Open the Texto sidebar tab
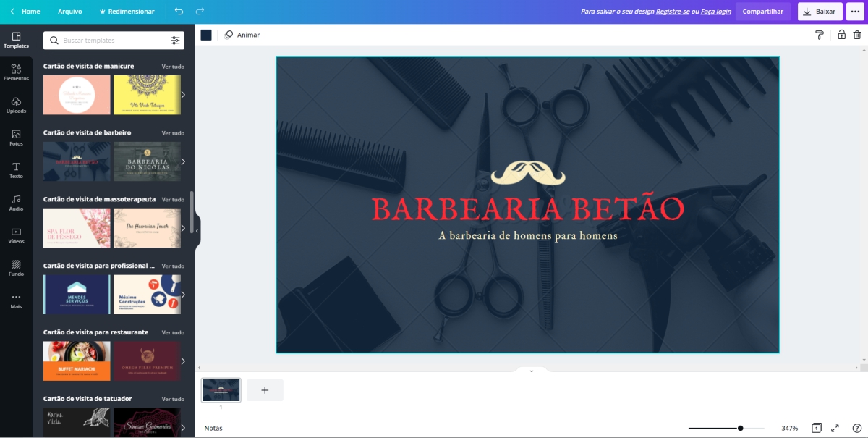The image size is (868, 438). pyautogui.click(x=16, y=170)
